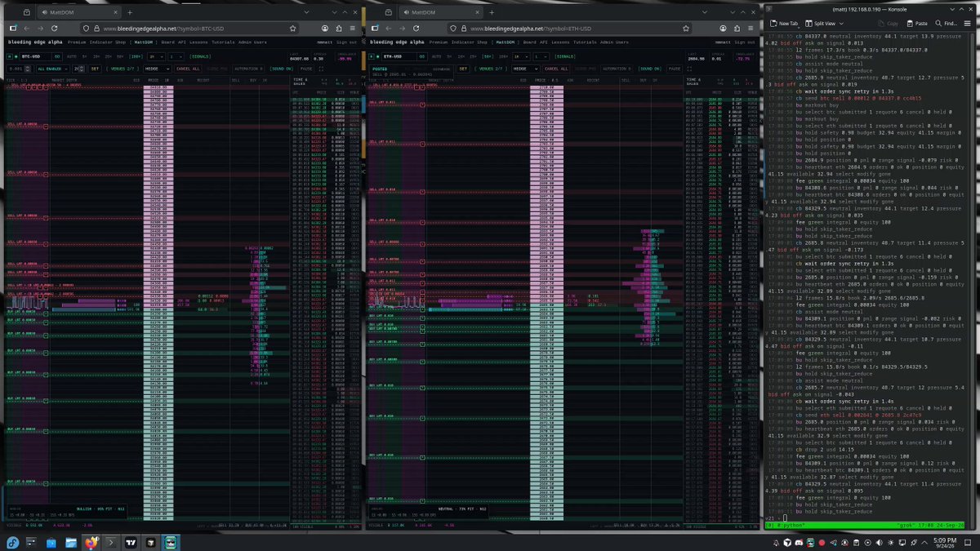Image resolution: width=980 pixels, height=551 pixels.
Task: Open new browser tab in the BTC-USD window
Action: pos(129,14)
